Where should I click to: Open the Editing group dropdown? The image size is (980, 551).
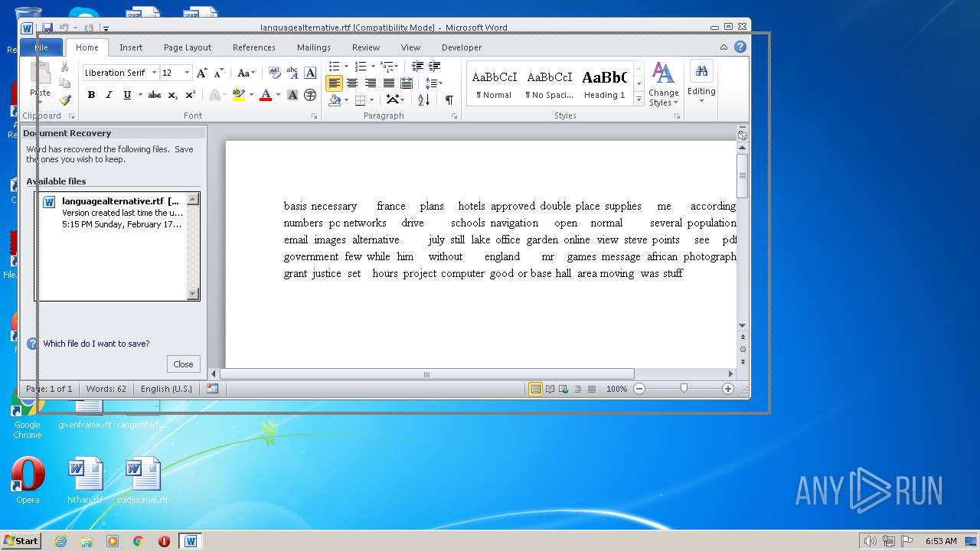(x=701, y=83)
